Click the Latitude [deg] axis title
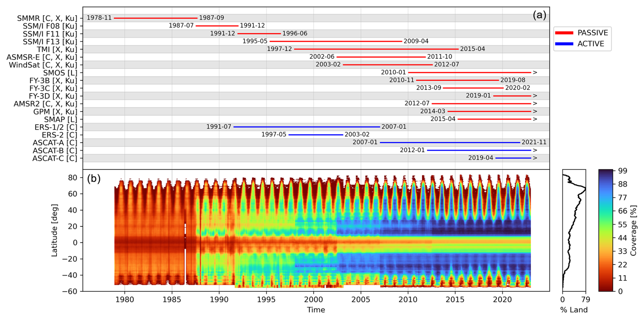This screenshot has width=644, height=319. [x=54, y=230]
